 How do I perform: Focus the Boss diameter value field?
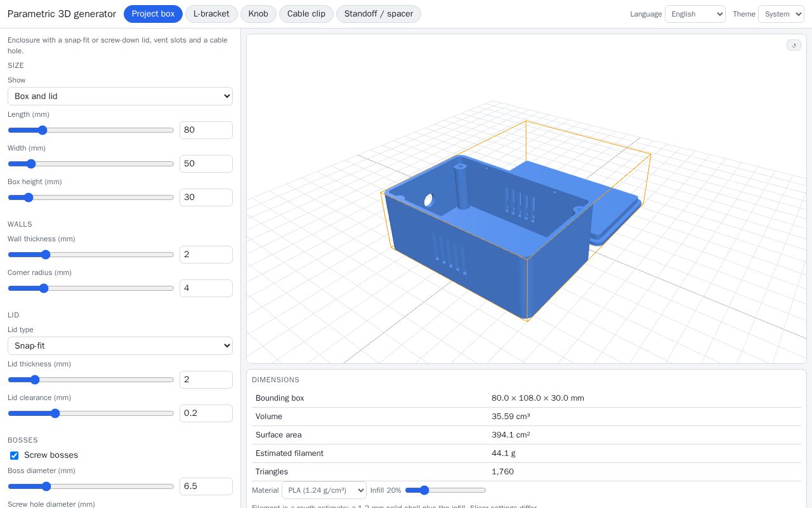tap(206, 486)
